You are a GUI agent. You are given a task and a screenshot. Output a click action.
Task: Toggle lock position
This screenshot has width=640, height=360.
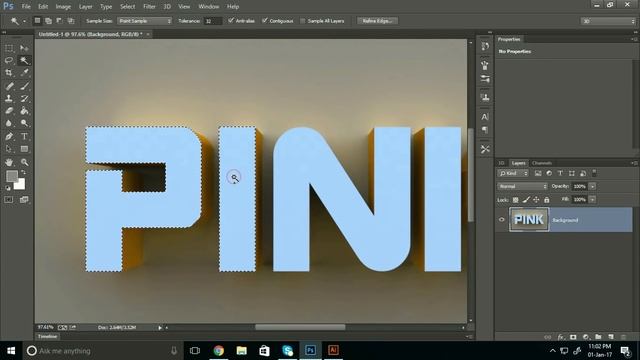(536, 200)
